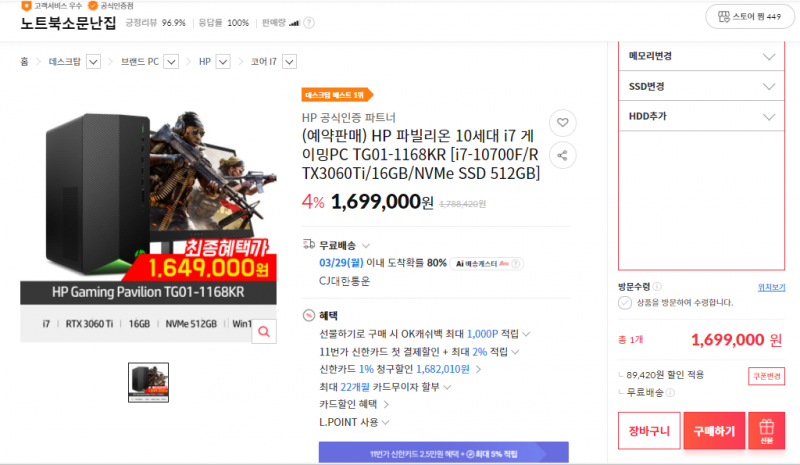This screenshot has height=465, width=800.
Task: Share product using the share icon
Action: tap(563, 155)
